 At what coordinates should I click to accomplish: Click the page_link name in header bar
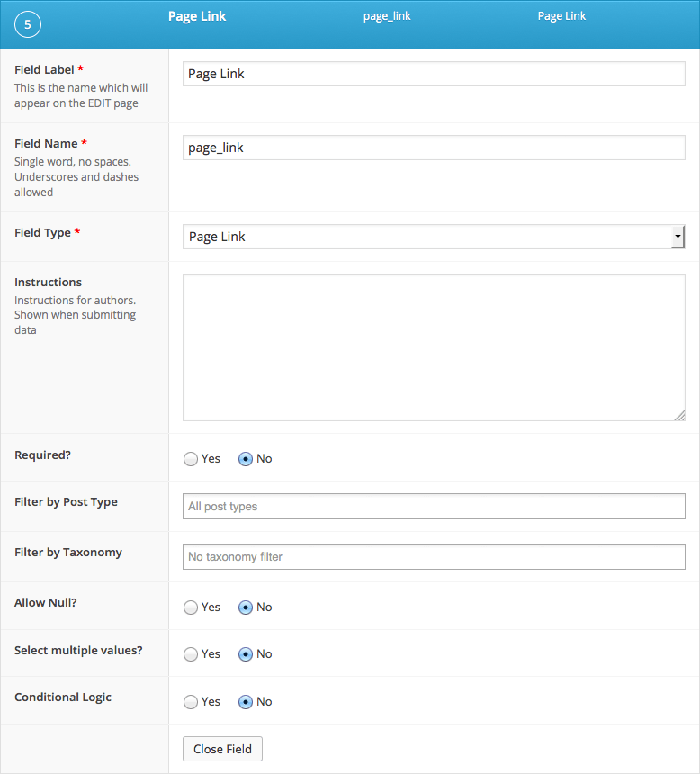click(x=387, y=16)
